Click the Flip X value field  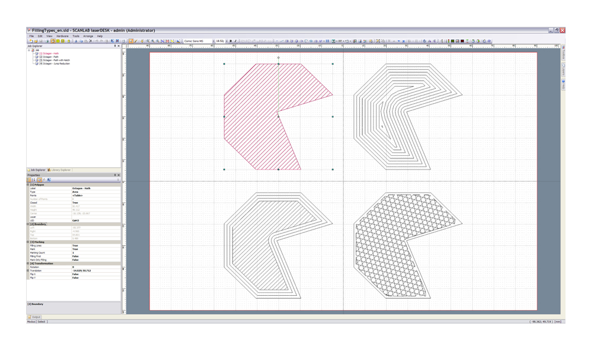click(95, 274)
